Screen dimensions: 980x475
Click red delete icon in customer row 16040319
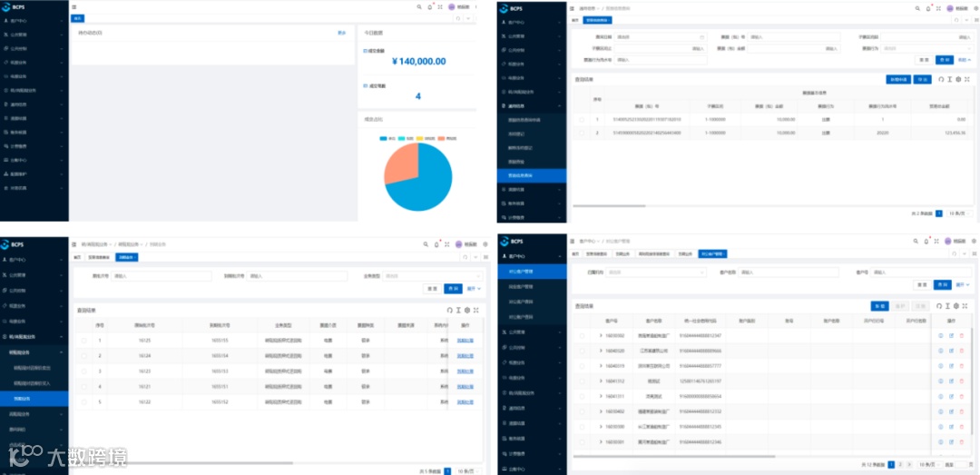click(x=961, y=365)
